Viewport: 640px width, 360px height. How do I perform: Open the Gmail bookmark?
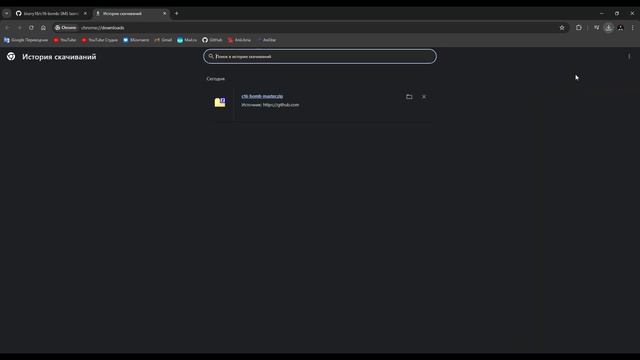163,40
